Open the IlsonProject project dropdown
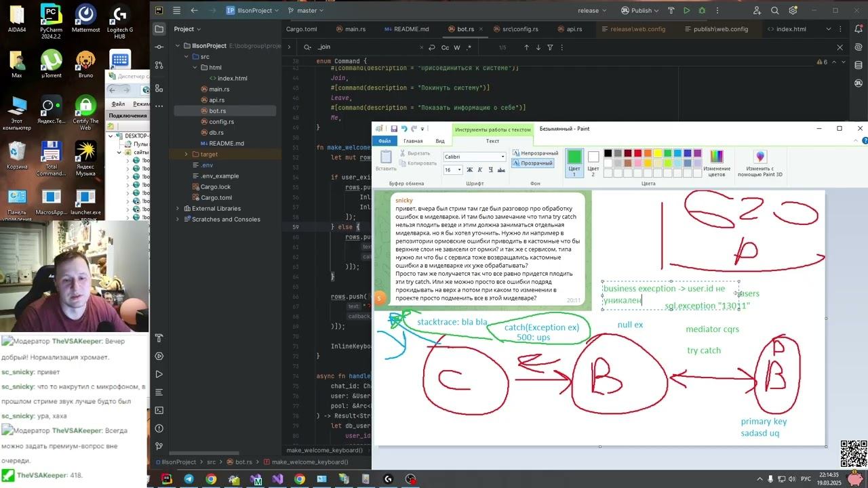868x488 pixels. pos(253,10)
